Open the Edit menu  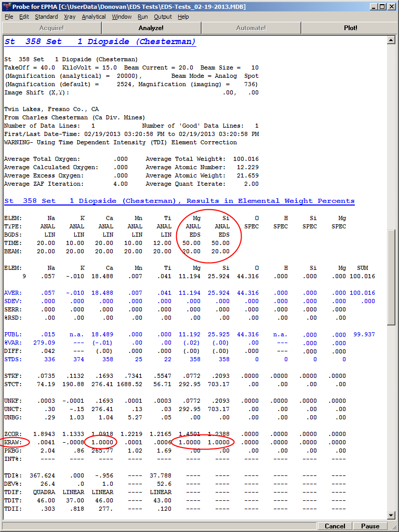point(24,17)
